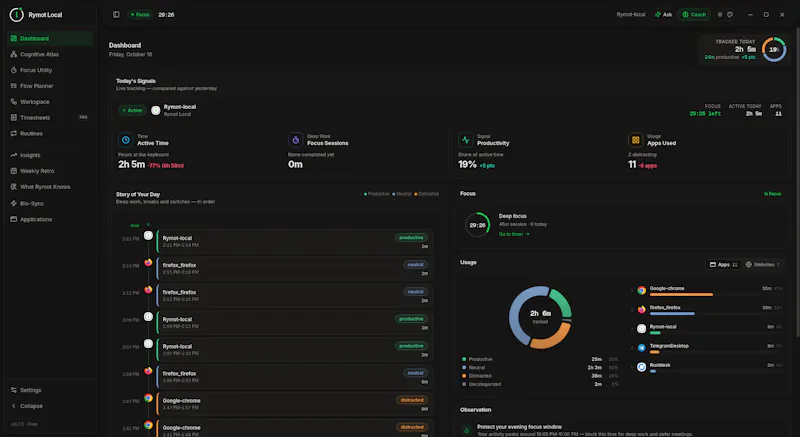800x437 pixels.
Task: Click the Productivity signal pulse icon
Action: click(x=465, y=140)
